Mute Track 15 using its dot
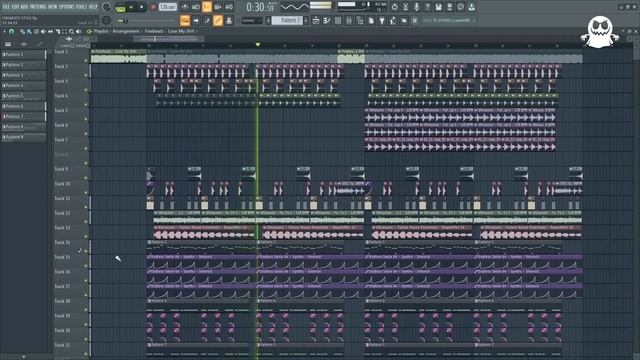640x360 pixels. (x=86, y=266)
